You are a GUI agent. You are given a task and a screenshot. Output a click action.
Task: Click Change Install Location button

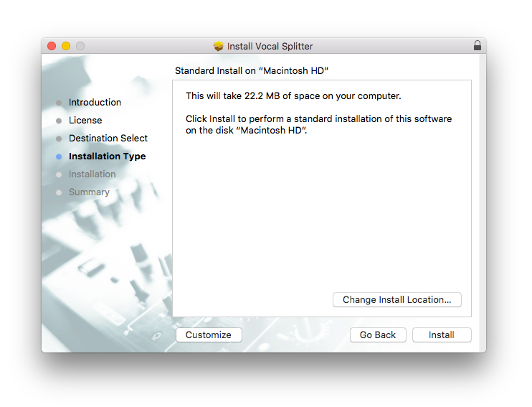[x=396, y=299]
